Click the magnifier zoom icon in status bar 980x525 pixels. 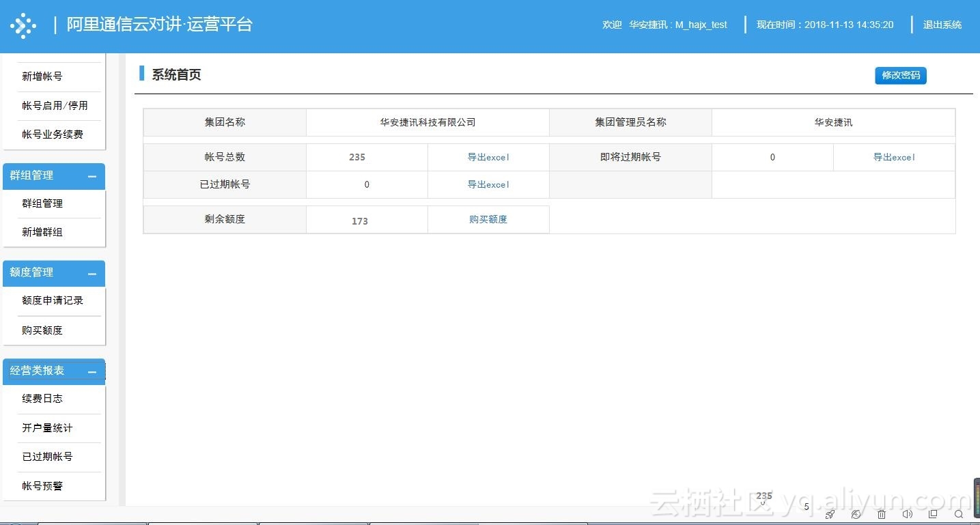tap(959, 514)
